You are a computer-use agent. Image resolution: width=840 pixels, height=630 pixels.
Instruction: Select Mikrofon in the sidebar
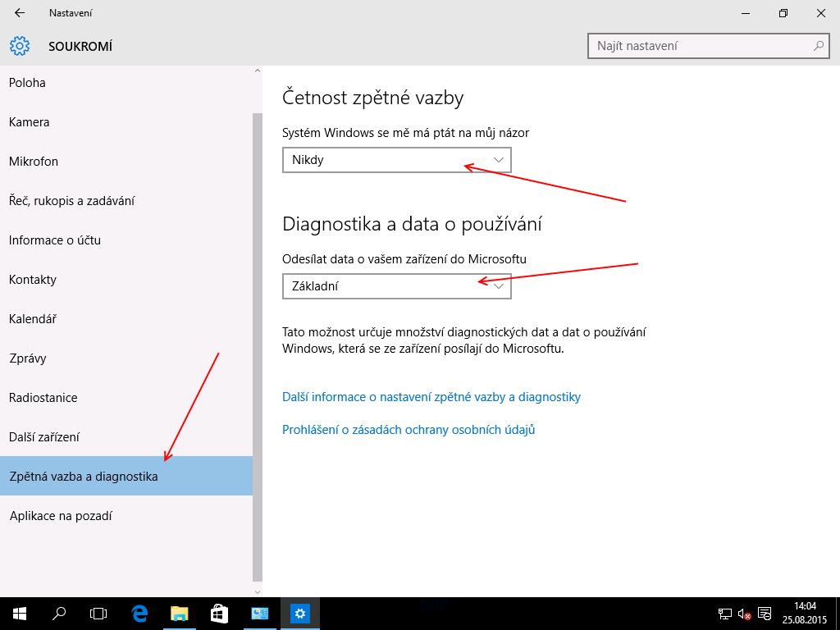click(x=34, y=162)
